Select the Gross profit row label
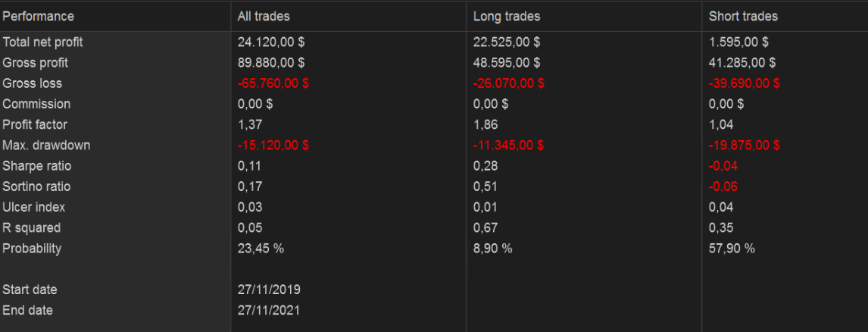This screenshot has height=332, width=868. tap(36, 63)
